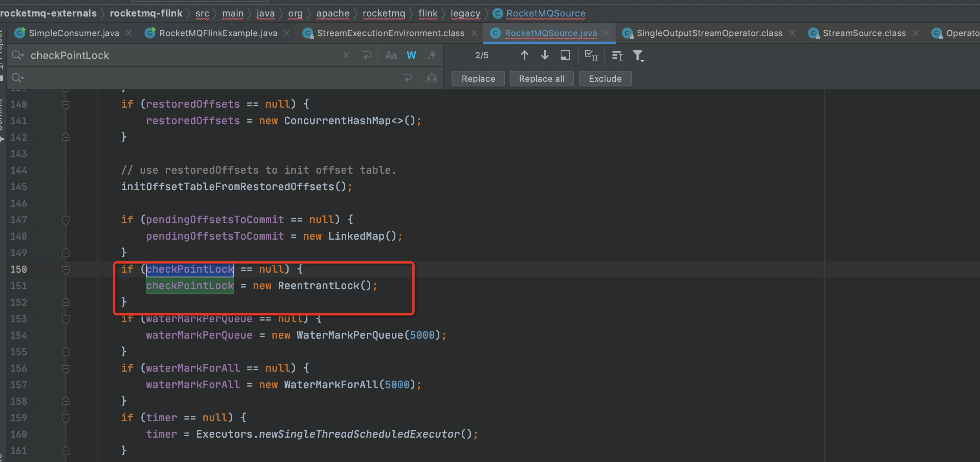The image size is (980, 462).
Task: Fold the if block at line 140
Action: coord(66,104)
